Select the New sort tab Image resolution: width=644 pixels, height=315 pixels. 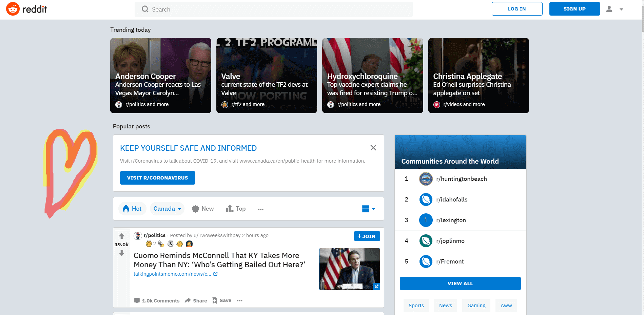click(203, 209)
